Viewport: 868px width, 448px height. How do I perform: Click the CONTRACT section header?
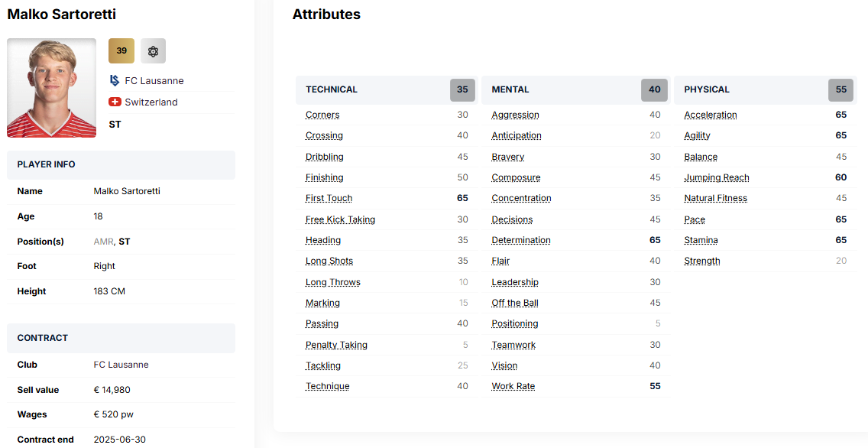click(43, 338)
